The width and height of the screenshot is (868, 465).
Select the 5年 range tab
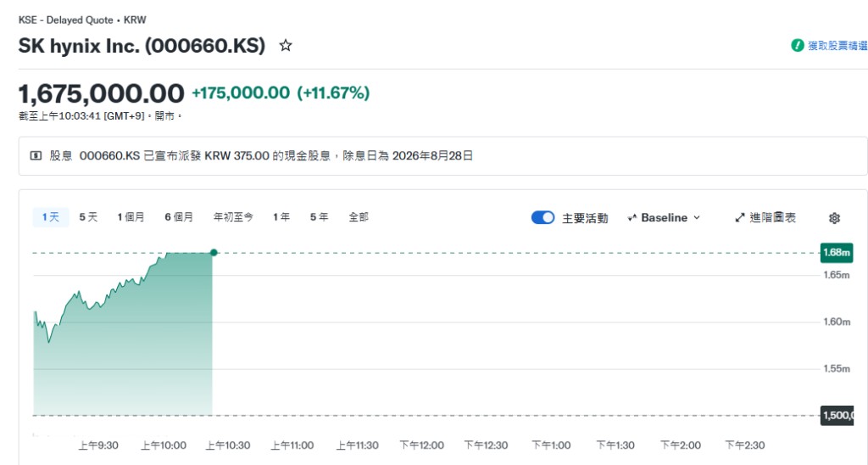(319, 217)
